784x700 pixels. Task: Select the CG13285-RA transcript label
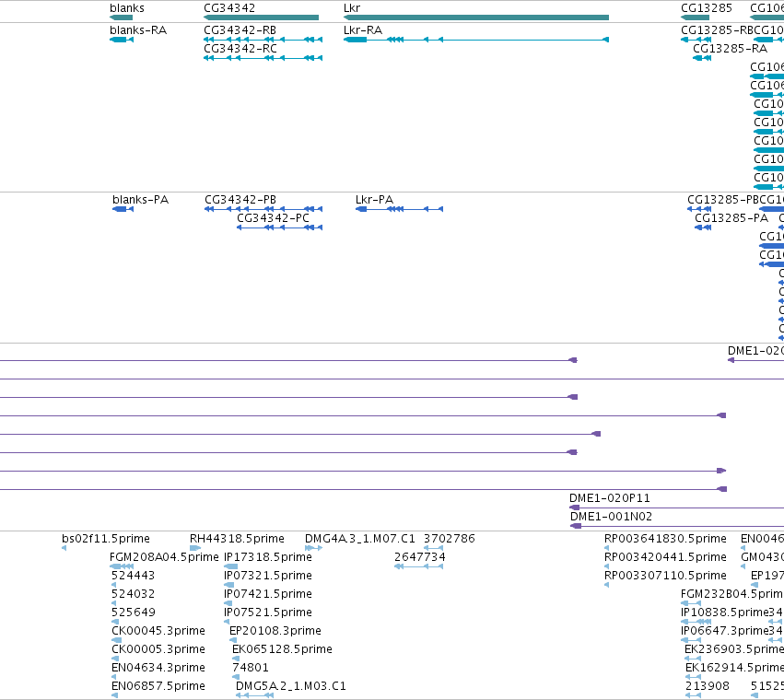click(x=730, y=49)
